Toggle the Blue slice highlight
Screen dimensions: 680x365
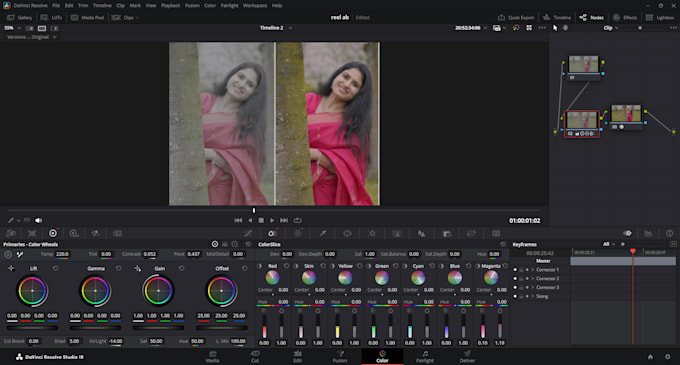(442, 266)
